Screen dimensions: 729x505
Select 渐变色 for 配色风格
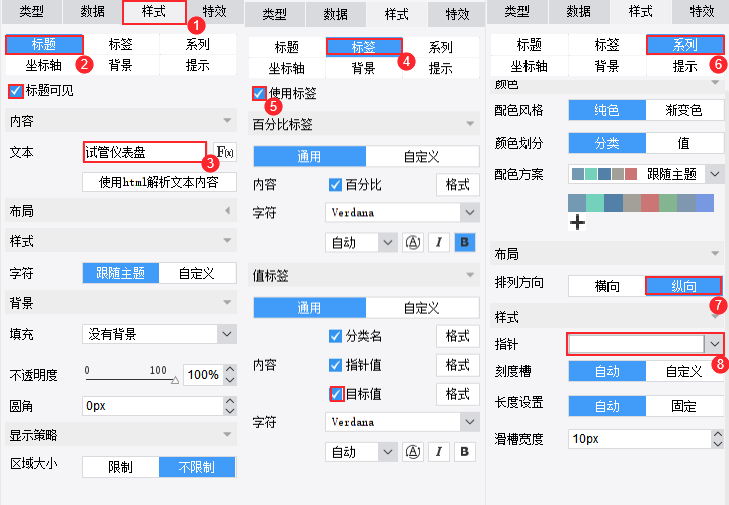[684, 110]
